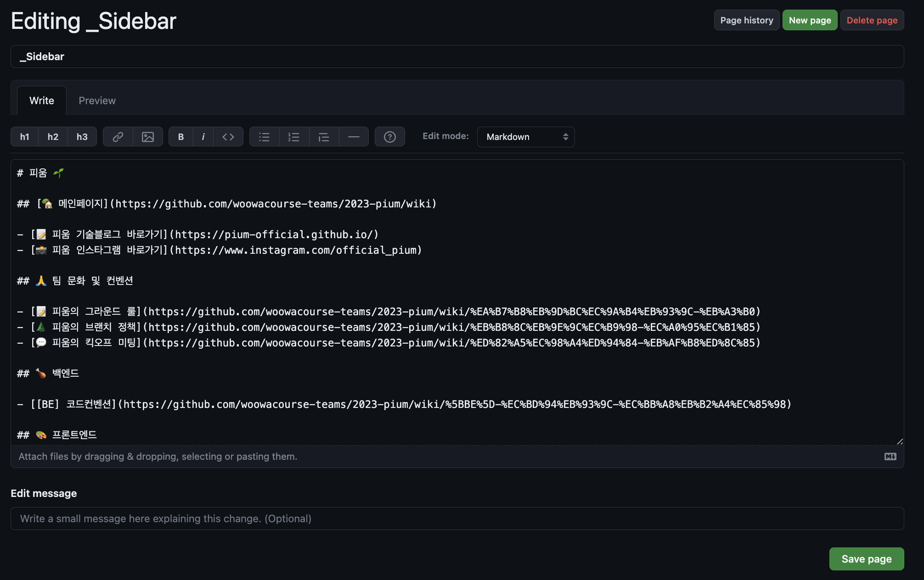Apply bold formatting with B button

181,137
